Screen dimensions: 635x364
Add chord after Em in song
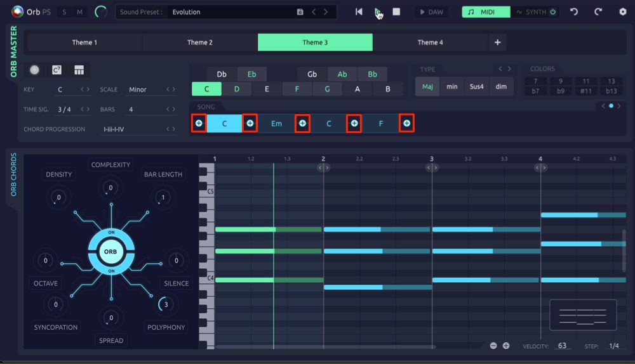(x=302, y=124)
